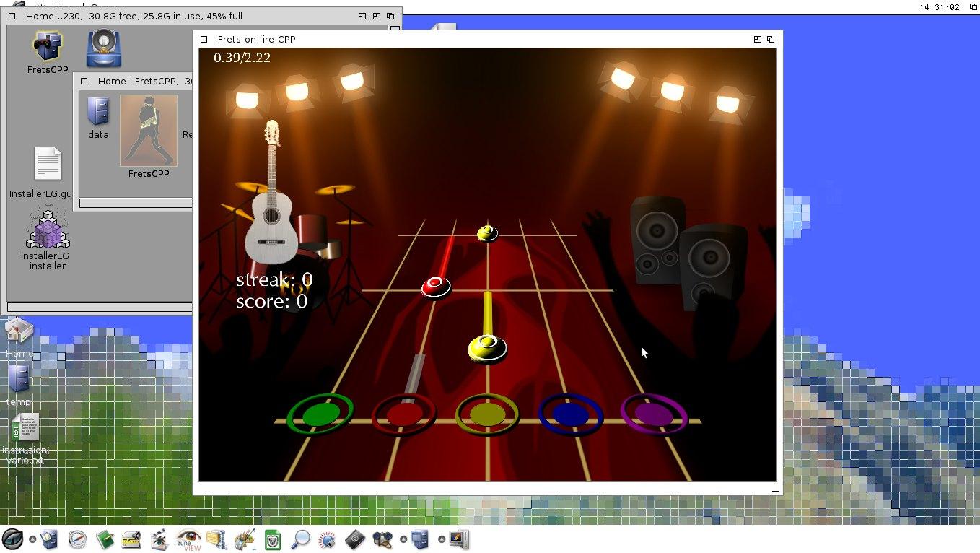Open the clapperboard eye player in dock
The height and width of the screenshot is (553, 980).
[159, 539]
